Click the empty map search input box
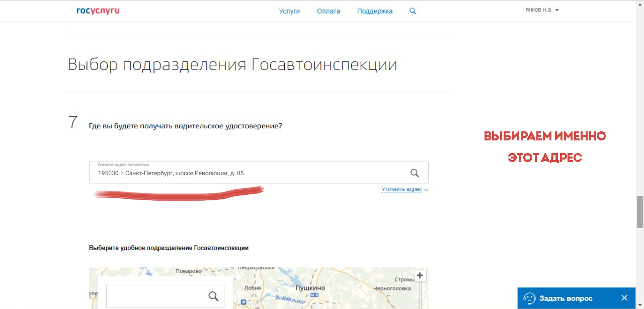The height and width of the screenshot is (309, 644). pos(156,296)
